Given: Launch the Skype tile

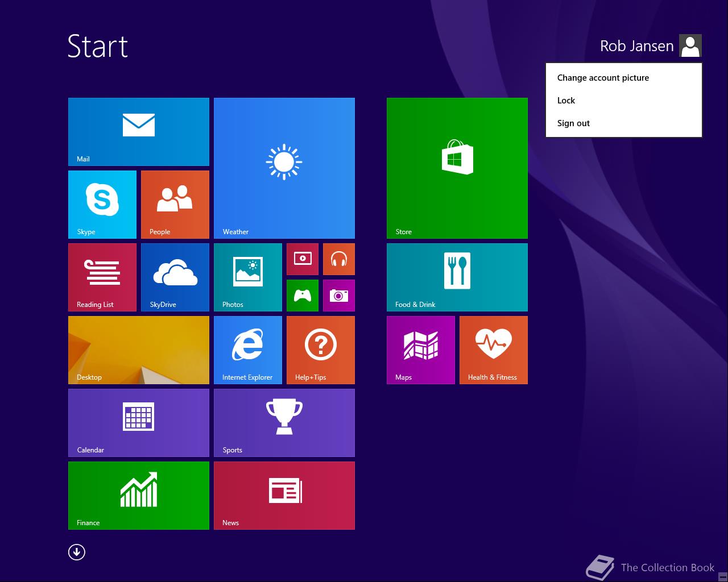Looking at the screenshot, I should tap(102, 205).
